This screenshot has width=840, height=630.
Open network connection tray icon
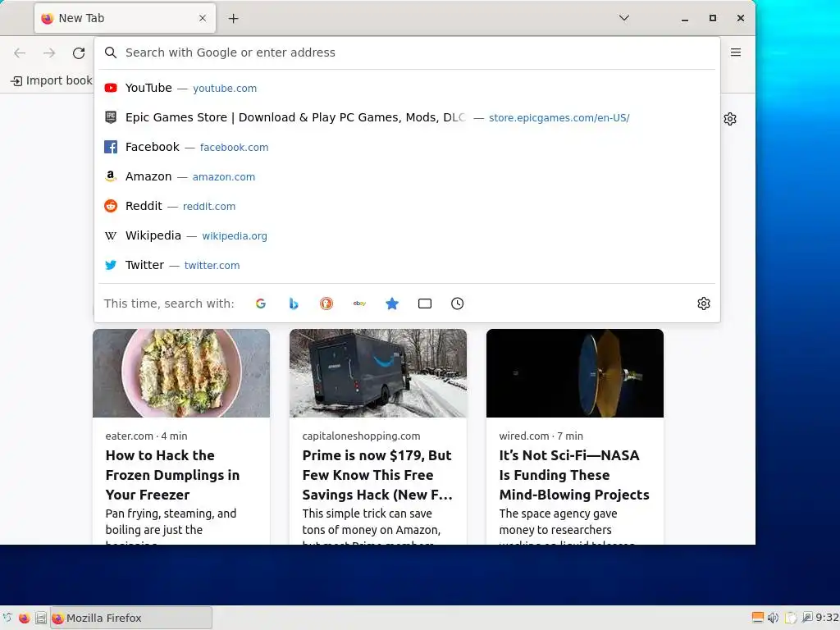click(x=807, y=618)
